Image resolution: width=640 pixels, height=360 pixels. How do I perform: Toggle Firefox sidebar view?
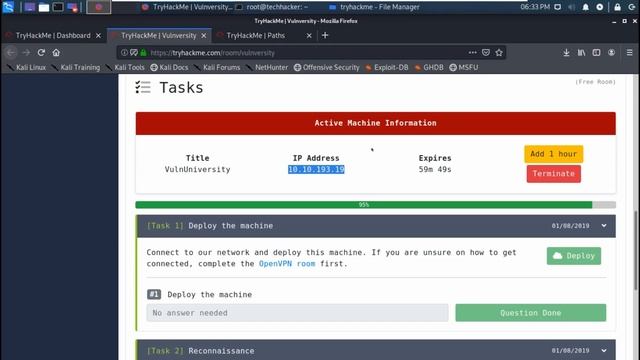click(596, 52)
